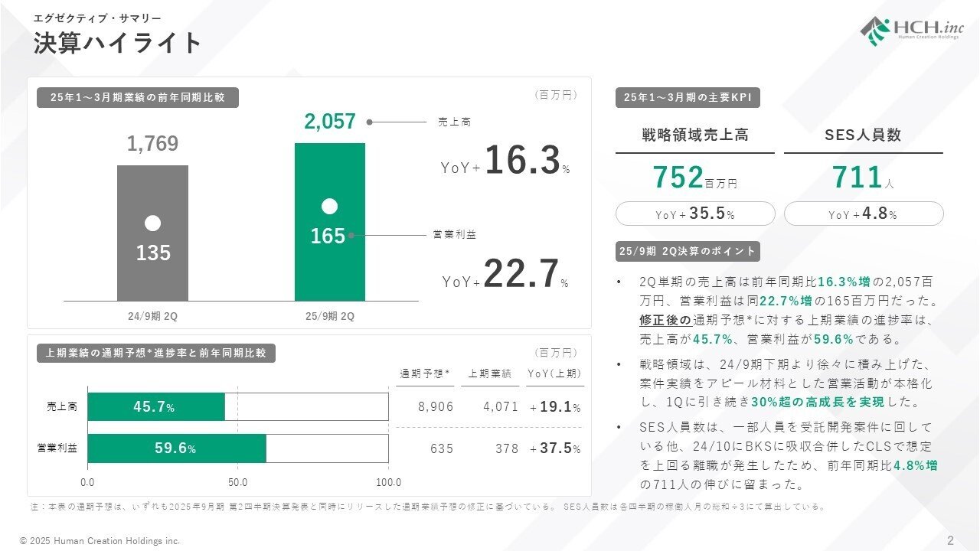
Task: Click the 2,057 value above the green bar
Action: [330, 122]
